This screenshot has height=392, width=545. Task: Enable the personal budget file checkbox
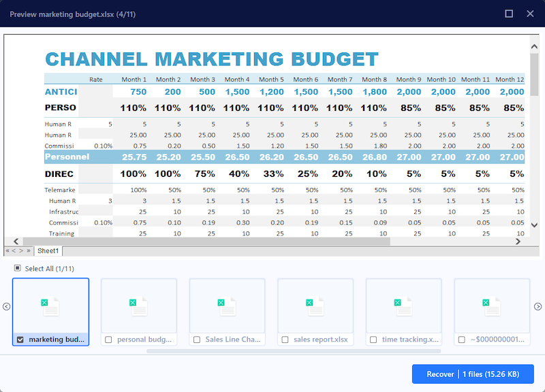coord(108,340)
